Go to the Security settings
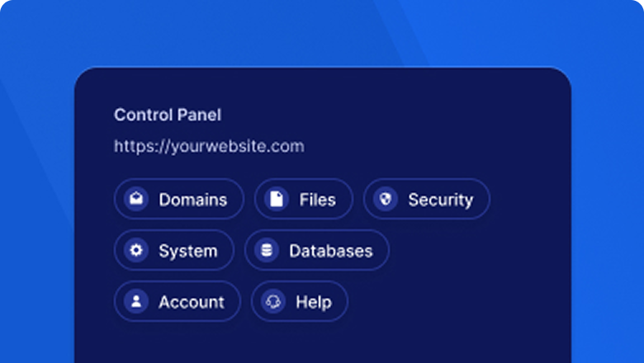 click(x=440, y=200)
